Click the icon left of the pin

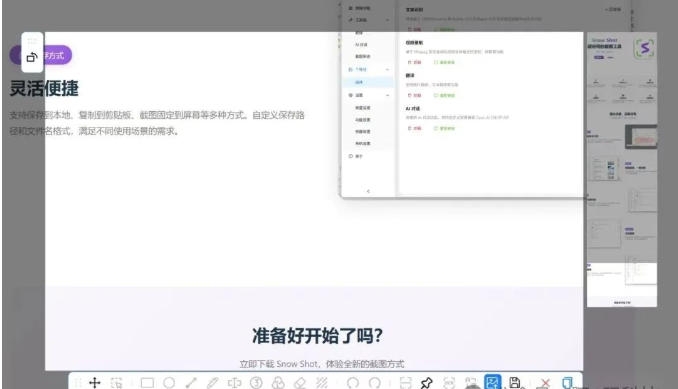click(406, 383)
